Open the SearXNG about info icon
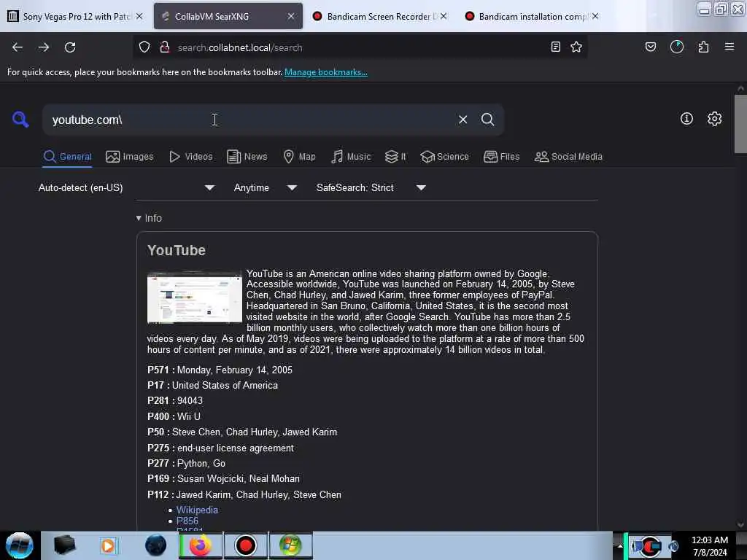Screen dimensions: 747x560 coord(686,119)
